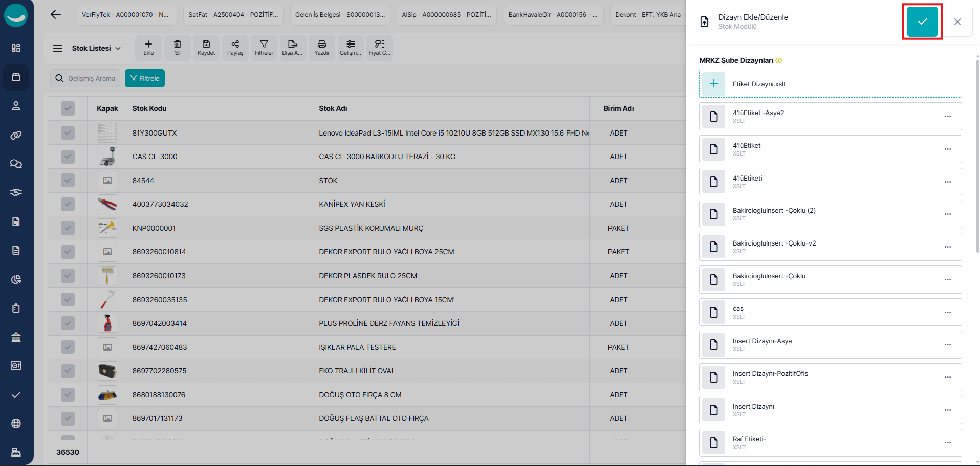Click the green confirm checkmark button
Screen dimensions: 980x466
922,21
